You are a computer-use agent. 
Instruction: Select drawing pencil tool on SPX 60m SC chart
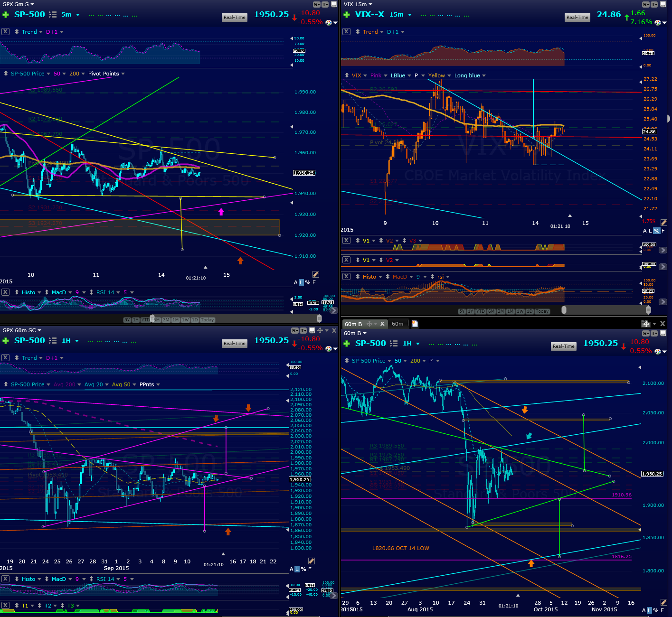(312, 561)
